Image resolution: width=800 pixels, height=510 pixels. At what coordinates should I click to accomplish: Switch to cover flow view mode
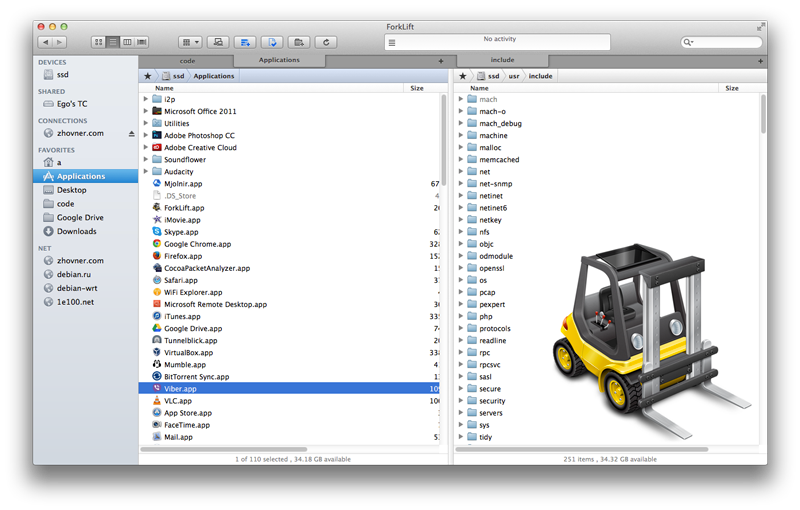(142, 42)
